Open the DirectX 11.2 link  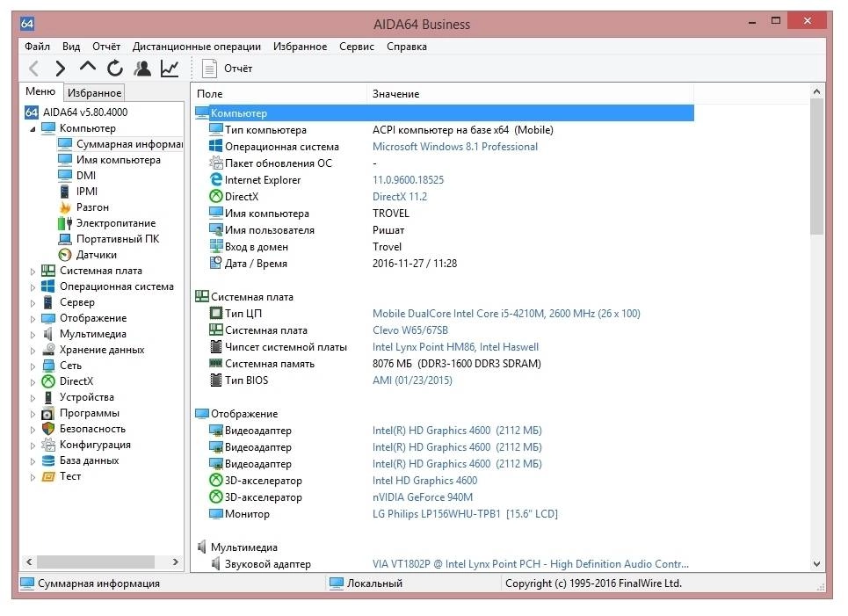tap(400, 197)
